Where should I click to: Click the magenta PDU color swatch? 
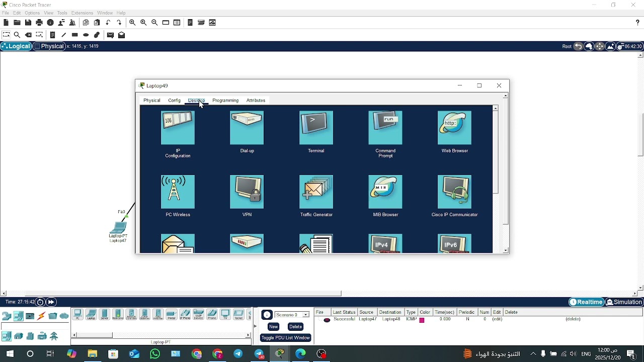[x=422, y=320]
